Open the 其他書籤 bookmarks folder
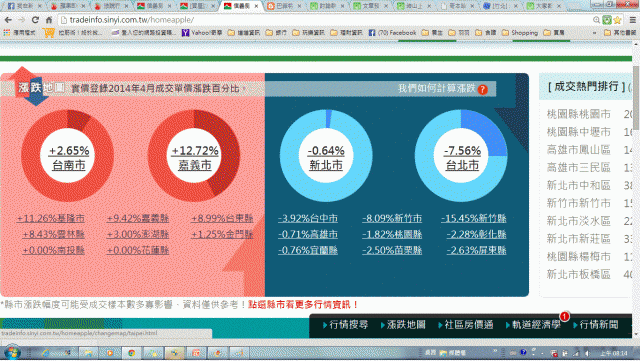 [x=620, y=33]
